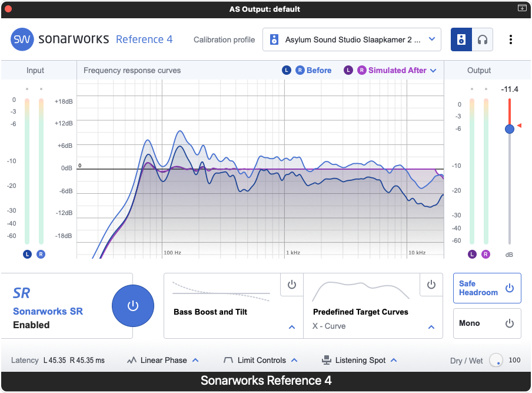
Task: Click the latency readout L 45.35
Action: 55,361
